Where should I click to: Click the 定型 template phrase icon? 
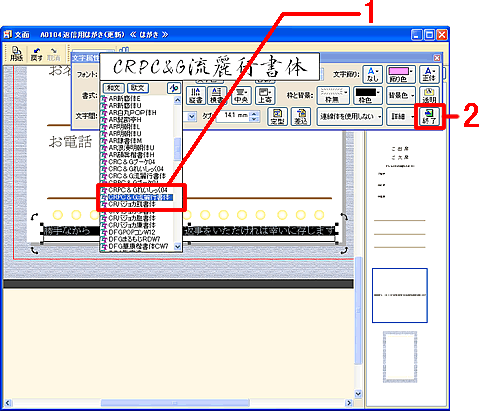(277, 116)
